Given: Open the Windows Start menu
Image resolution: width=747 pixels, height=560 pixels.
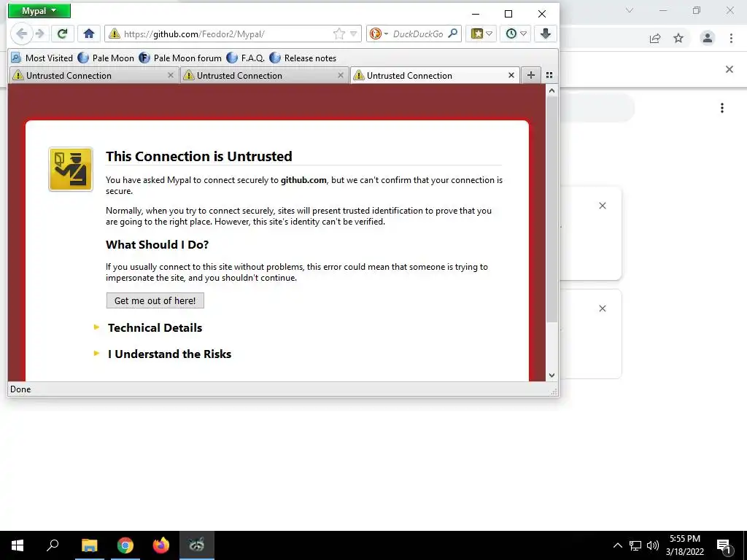Looking at the screenshot, I should 18,545.
